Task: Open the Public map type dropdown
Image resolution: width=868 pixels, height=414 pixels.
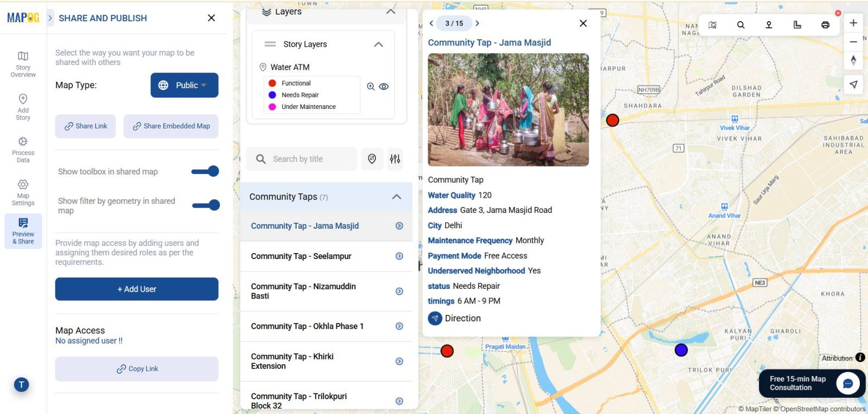Action: point(184,85)
